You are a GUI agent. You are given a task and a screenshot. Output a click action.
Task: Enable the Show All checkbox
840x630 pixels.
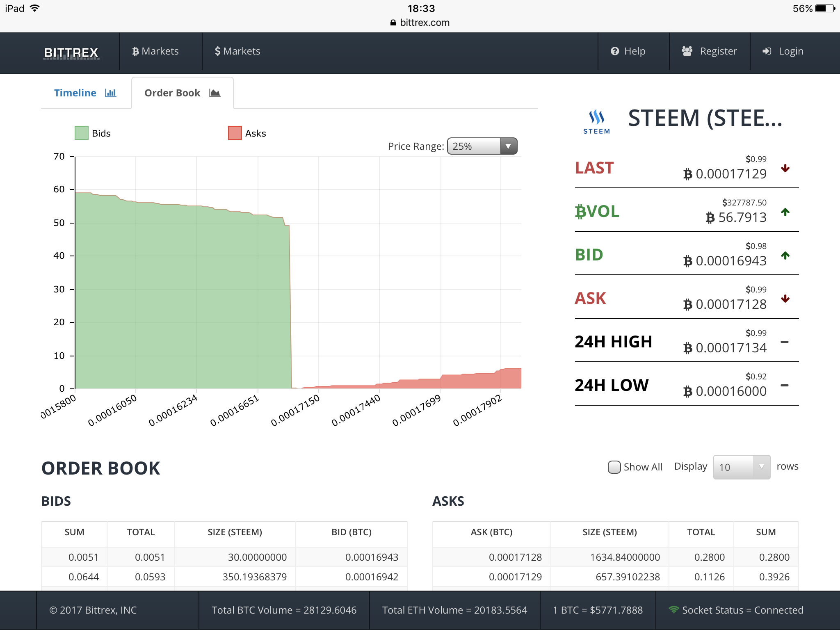[x=614, y=467]
